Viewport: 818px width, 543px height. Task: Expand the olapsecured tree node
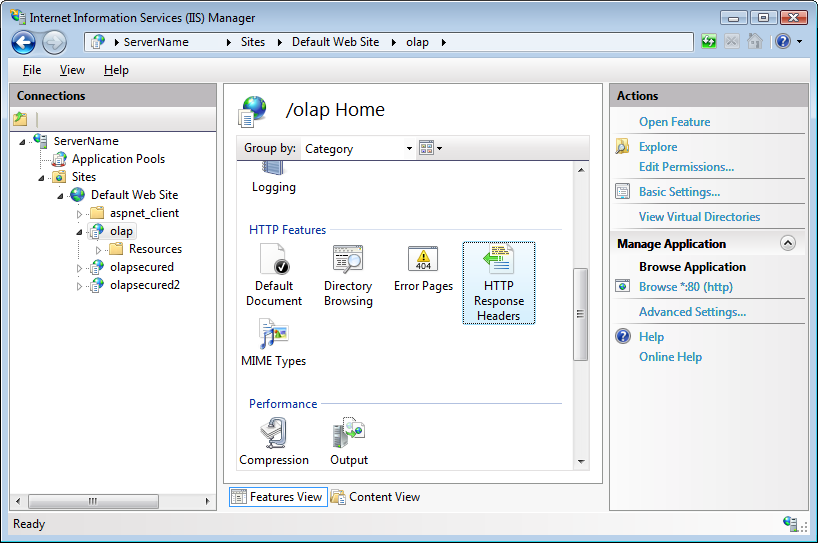pyautogui.click(x=81, y=268)
